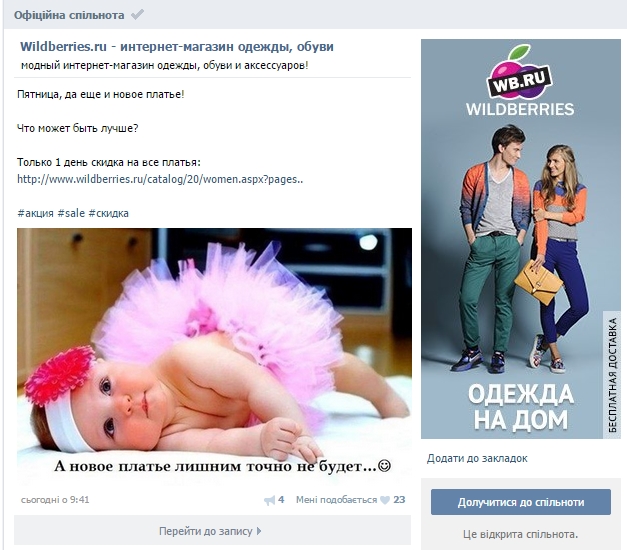Click the post timestamp сьогодні о 9:41

(55, 500)
